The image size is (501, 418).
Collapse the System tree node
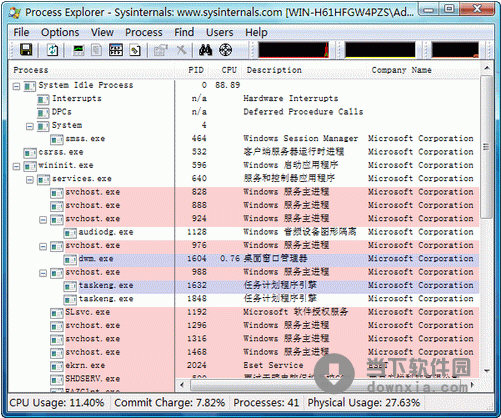[30, 126]
